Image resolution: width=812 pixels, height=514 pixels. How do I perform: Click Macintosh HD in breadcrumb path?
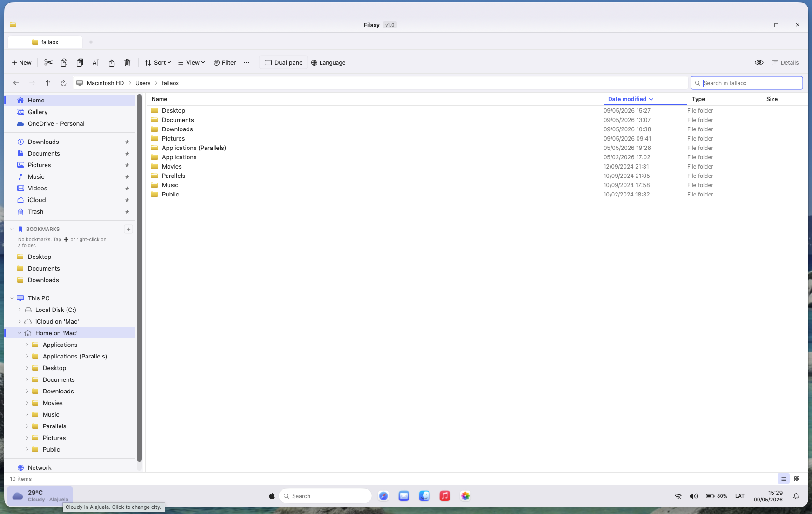105,83
